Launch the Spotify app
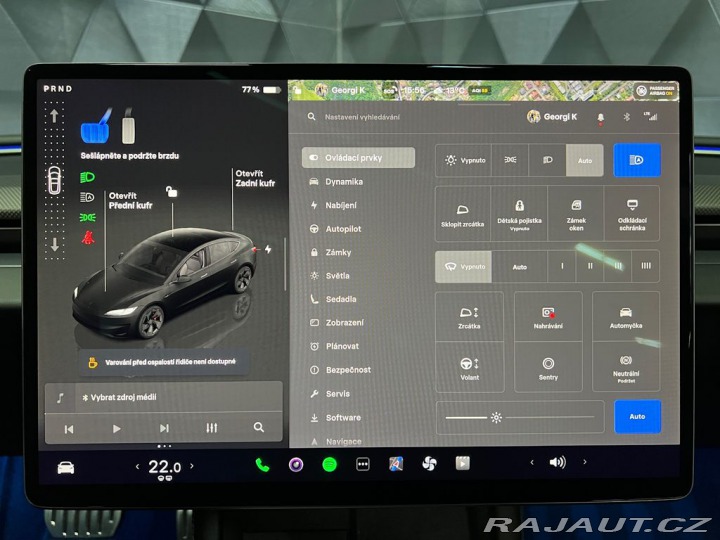Viewport: 720px width, 540px height. tap(330, 465)
